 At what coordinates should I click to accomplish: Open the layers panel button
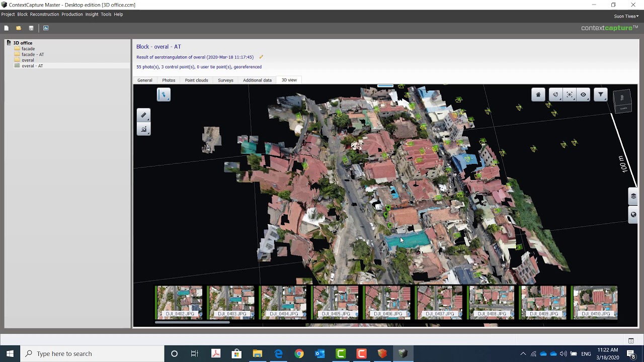[633, 196]
